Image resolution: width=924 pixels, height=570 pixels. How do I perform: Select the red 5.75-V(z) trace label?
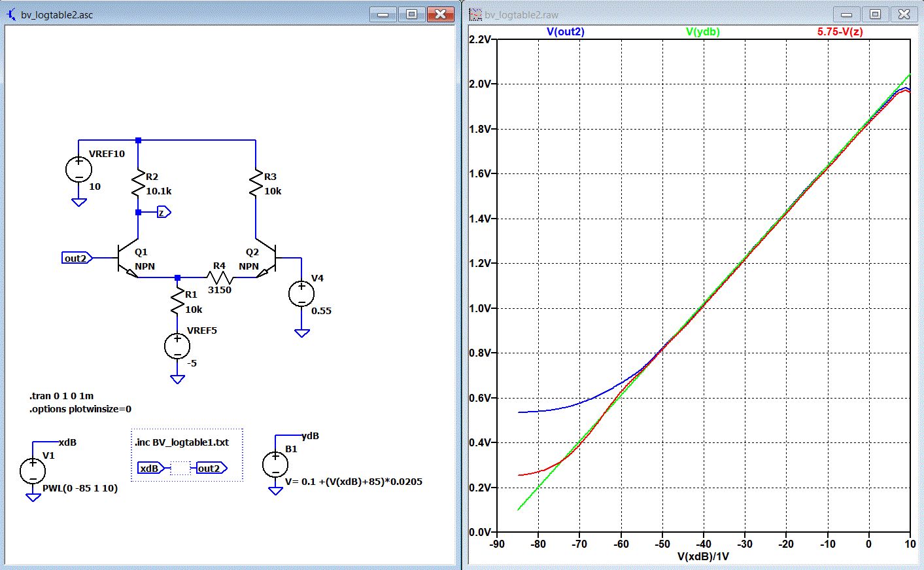point(840,31)
